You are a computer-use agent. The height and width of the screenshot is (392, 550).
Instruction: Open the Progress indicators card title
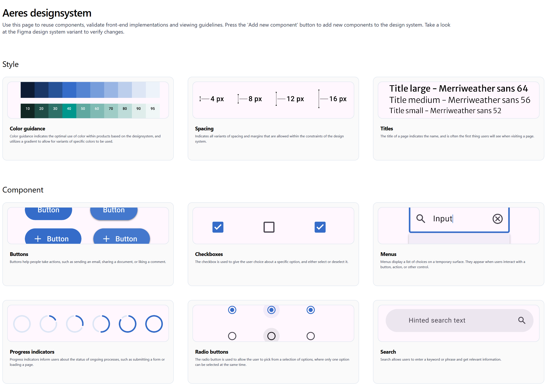32,352
